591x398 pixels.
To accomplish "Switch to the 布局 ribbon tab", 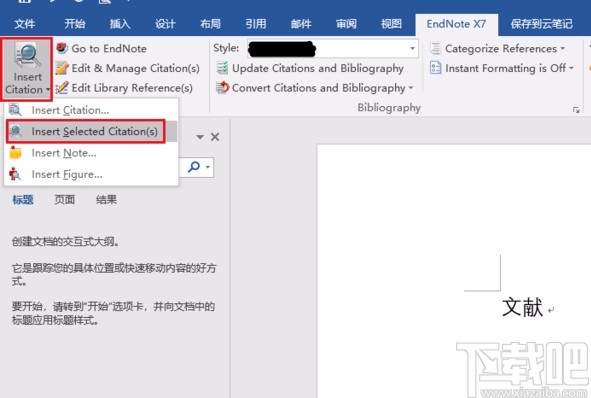I will click(x=210, y=24).
